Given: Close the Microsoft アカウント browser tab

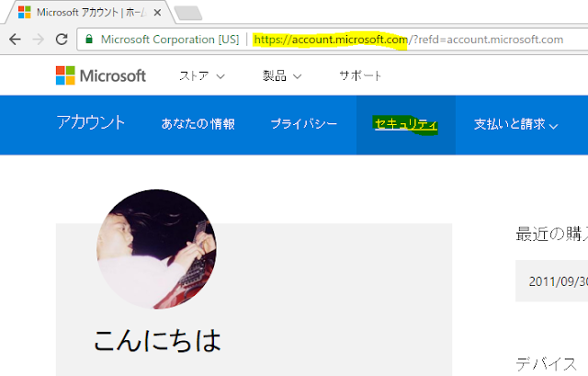Looking at the screenshot, I should pos(157,13).
